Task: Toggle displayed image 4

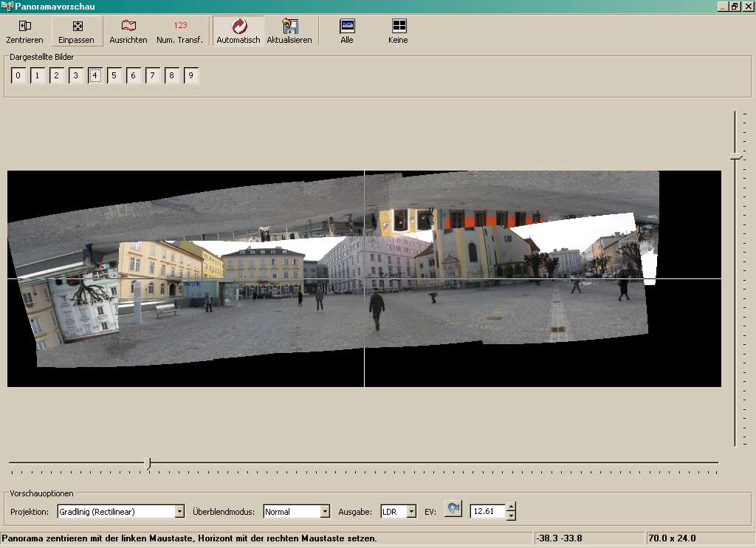Action: coord(95,75)
